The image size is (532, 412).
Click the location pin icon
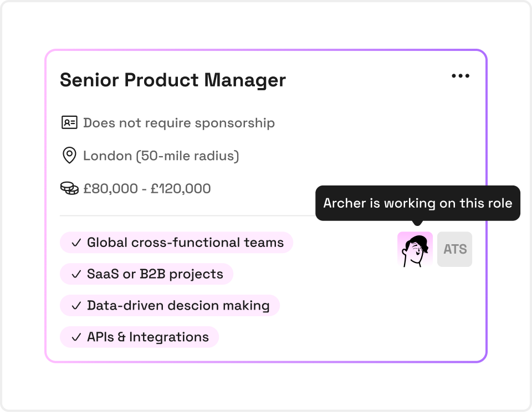pos(69,155)
